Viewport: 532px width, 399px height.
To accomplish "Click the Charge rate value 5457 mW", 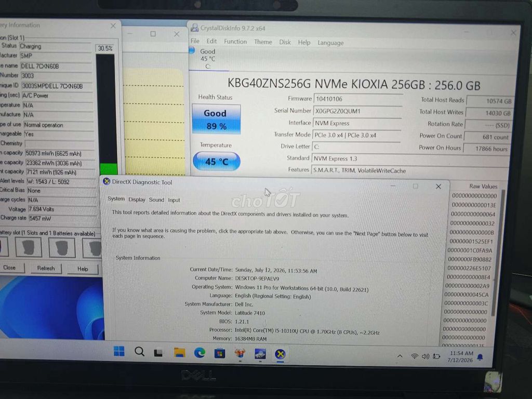I will [x=63, y=218].
